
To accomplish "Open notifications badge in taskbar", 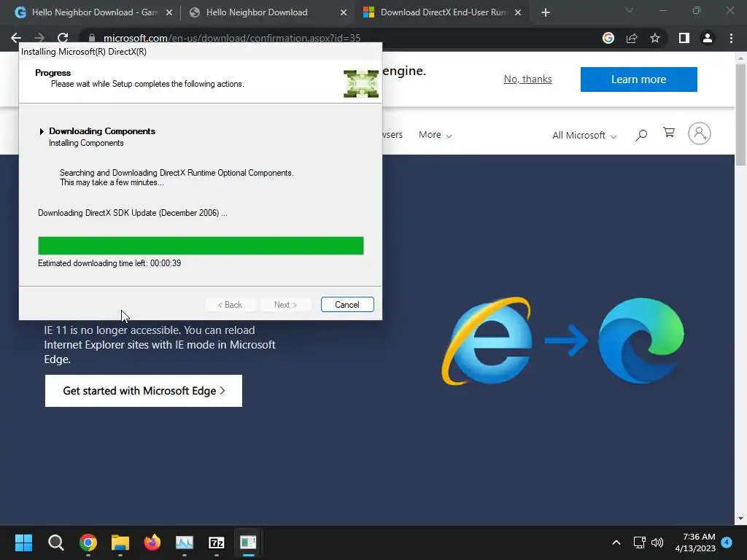I will tap(727, 542).
